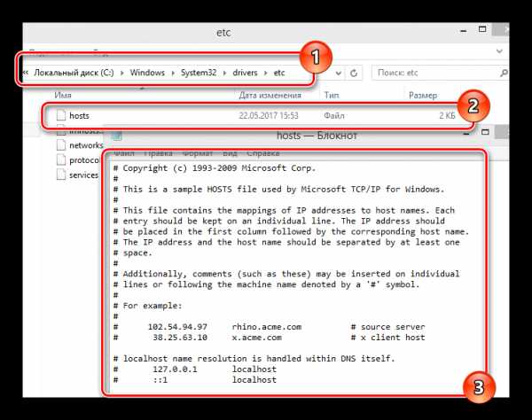Open the address bar history dropdown
Viewport: 532px width, 420px height.
339,73
